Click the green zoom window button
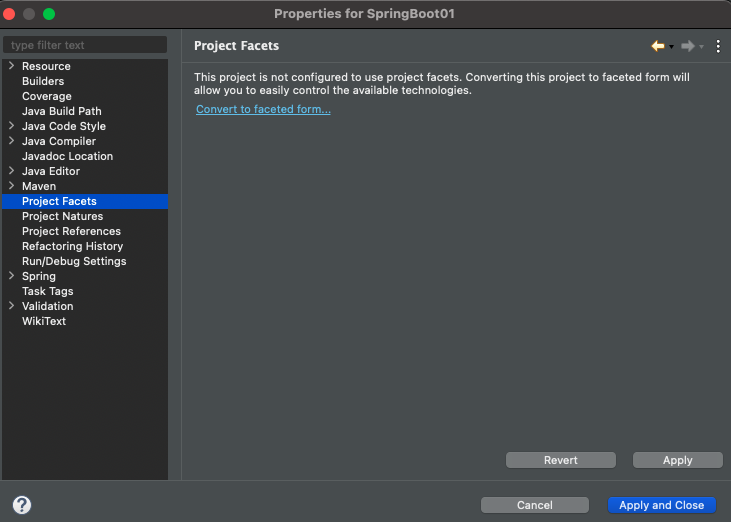This screenshot has width=731, height=522. tap(49, 14)
